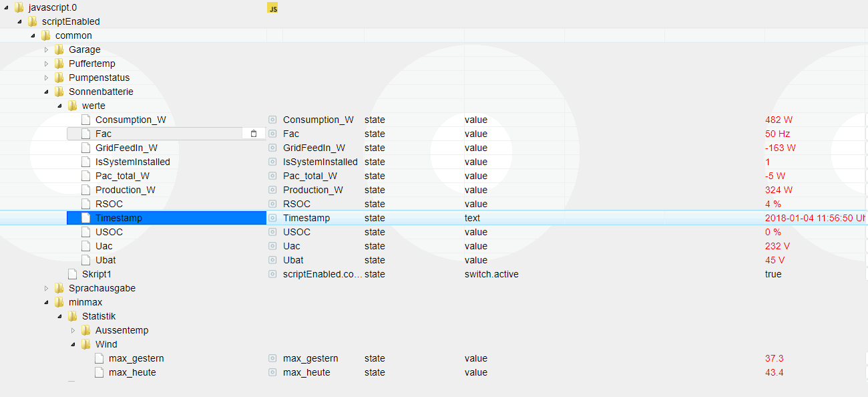868x397 pixels.
Task: Expand the Pumpenstatus folder
Action: click(x=46, y=78)
